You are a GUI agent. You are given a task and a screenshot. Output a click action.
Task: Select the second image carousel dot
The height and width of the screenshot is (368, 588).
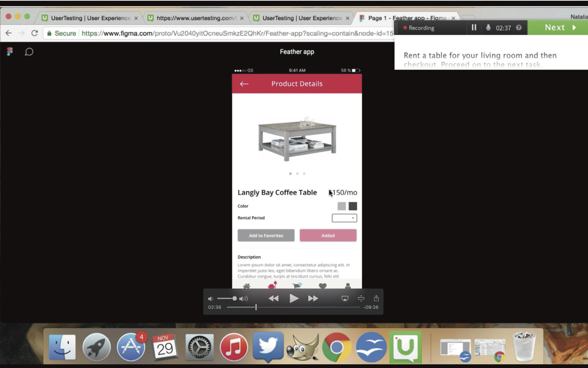(x=297, y=174)
